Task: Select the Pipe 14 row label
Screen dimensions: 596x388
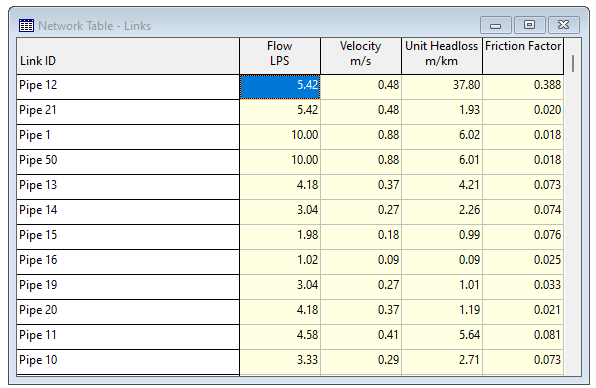Action: [x=128, y=212]
